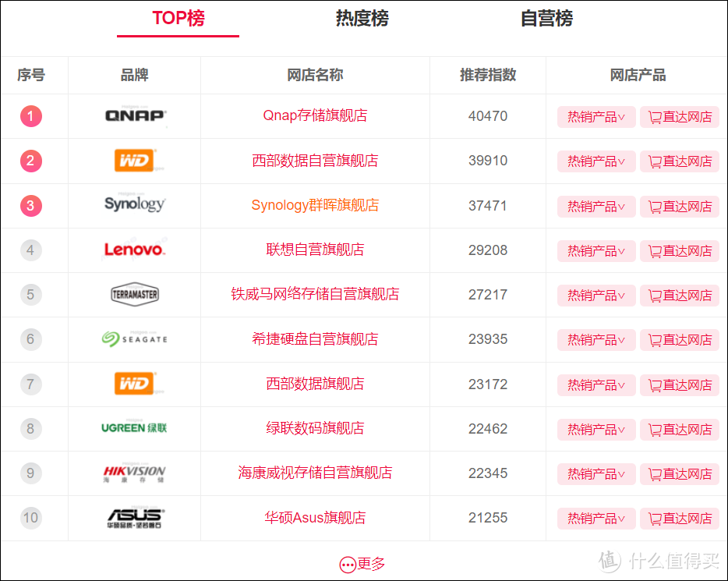Expand 热销产品 for 联想自营旗舰店
The width and height of the screenshot is (728, 581).
click(x=596, y=251)
